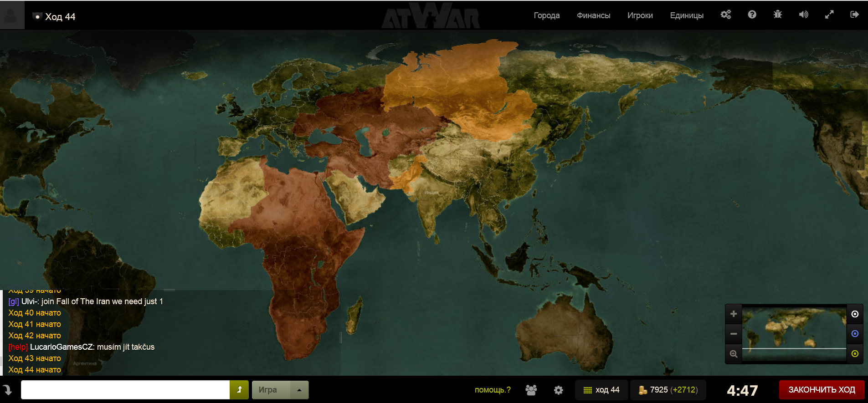Send the chat message with arrow button
Viewport: 868px width, 403px height.
click(239, 390)
